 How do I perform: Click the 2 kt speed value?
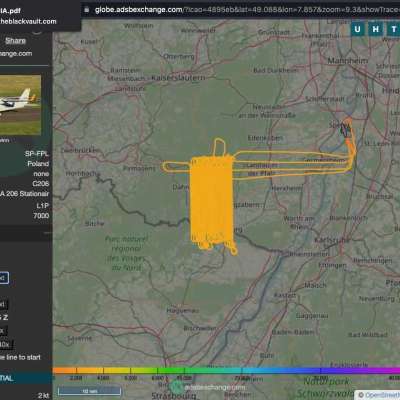[43, 396]
